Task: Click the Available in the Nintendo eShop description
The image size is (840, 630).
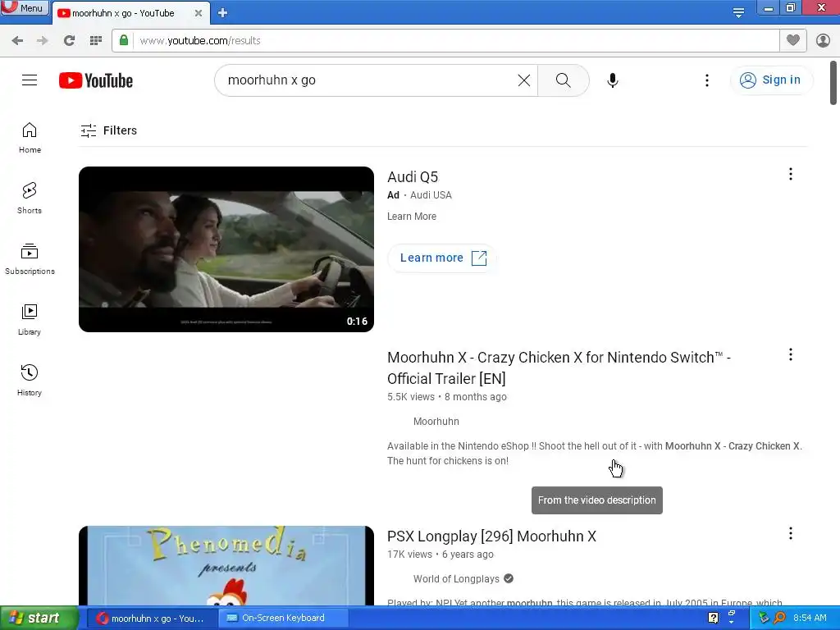Action: [595, 453]
